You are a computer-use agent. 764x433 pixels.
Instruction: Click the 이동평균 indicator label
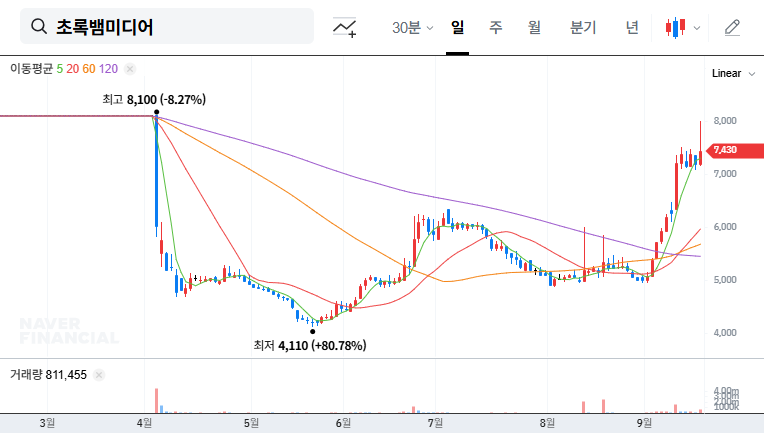(x=31, y=69)
